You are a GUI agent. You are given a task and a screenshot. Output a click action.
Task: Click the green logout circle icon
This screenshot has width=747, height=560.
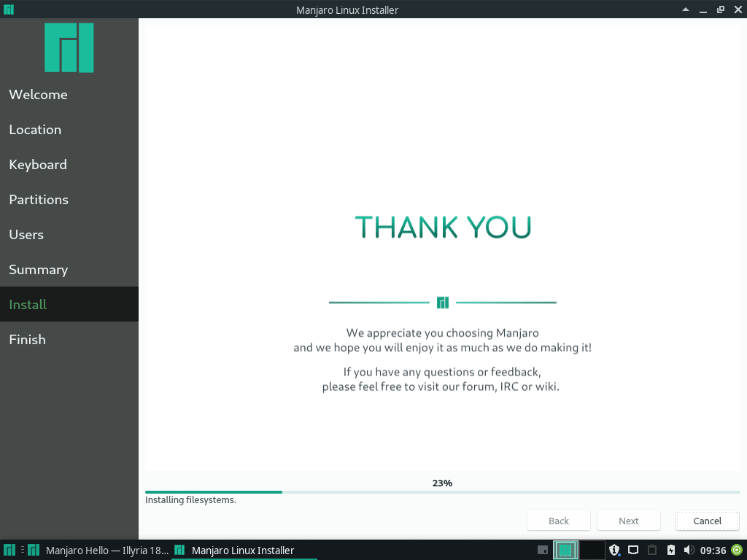tap(737, 550)
